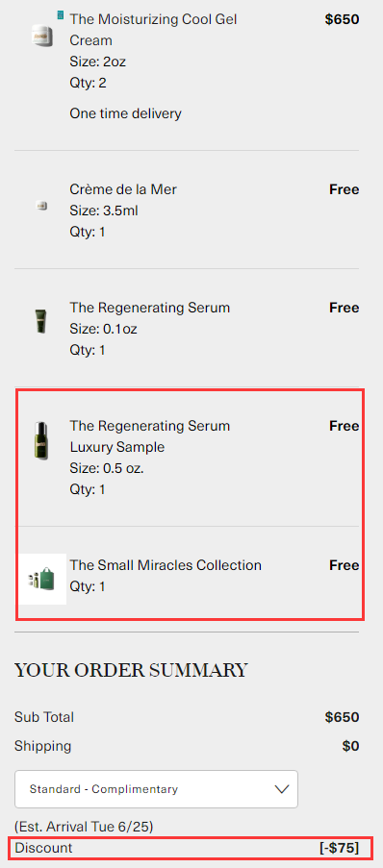
Task: Click the Sub Total $650 amount
Action: (342, 717)
